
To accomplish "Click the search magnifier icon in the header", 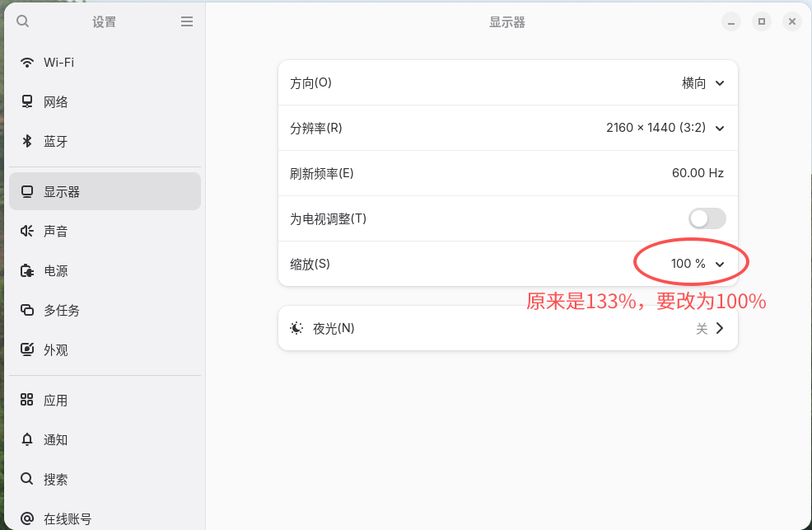I will [22, 21].
